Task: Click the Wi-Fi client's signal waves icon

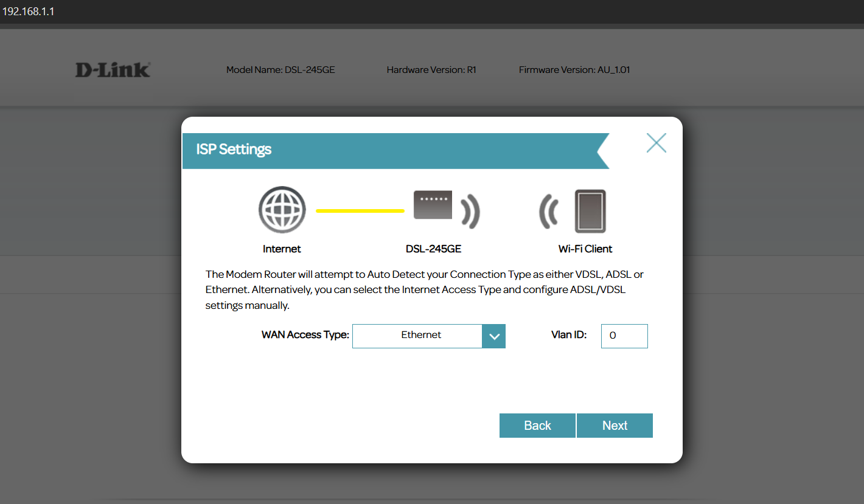Action: click(549, 212)
